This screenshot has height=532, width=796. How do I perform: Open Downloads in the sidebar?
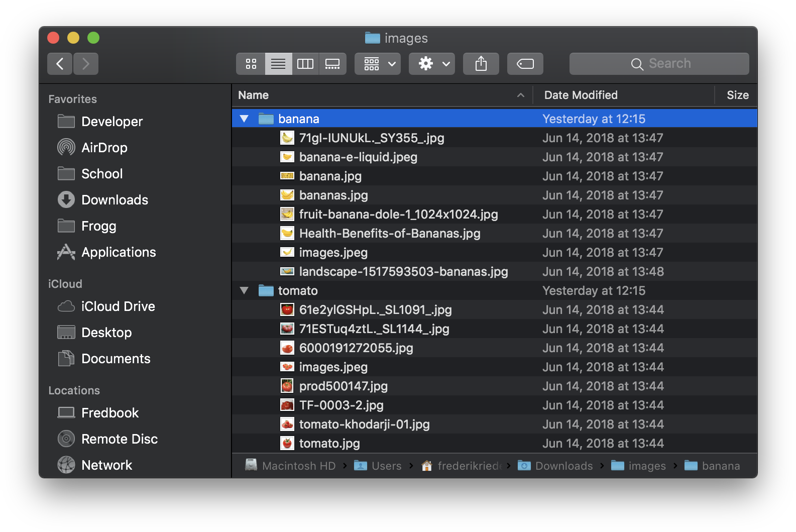(115, 200)
